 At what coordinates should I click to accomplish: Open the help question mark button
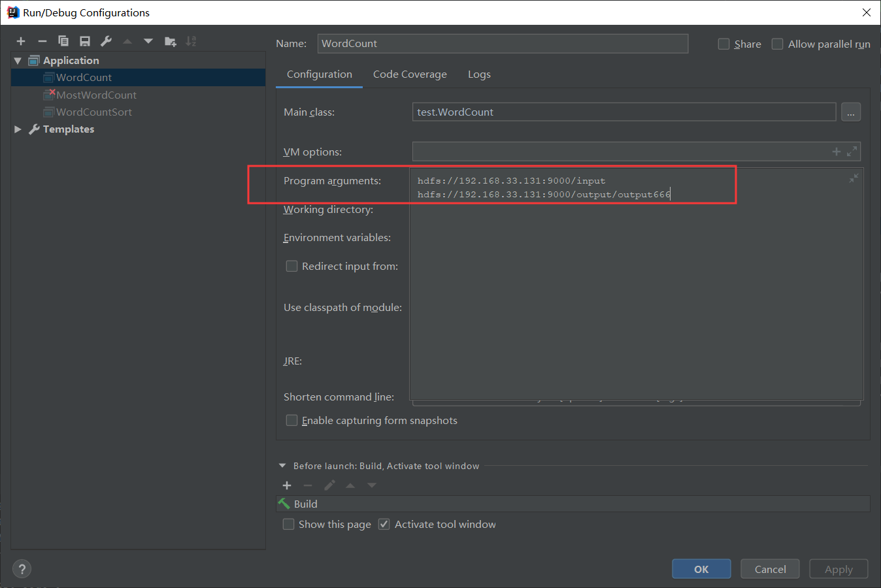pyautogui.click(x=22, y=569)
